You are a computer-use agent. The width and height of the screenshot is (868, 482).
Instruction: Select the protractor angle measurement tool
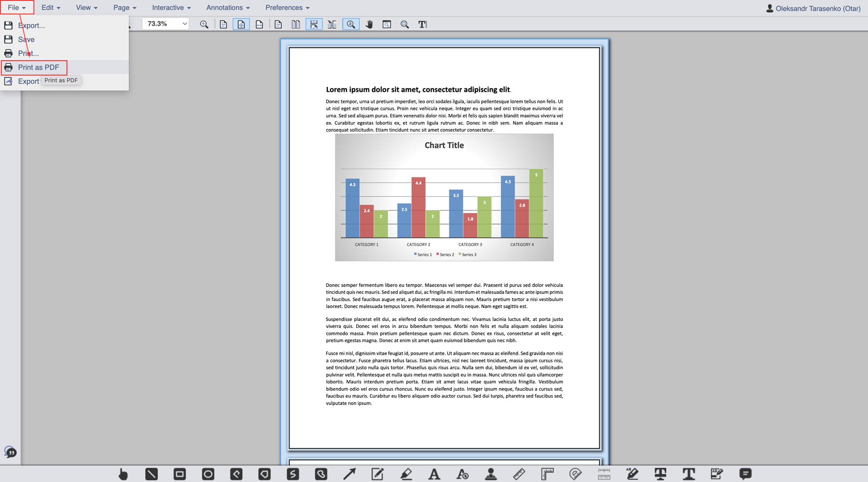(575, 474)
